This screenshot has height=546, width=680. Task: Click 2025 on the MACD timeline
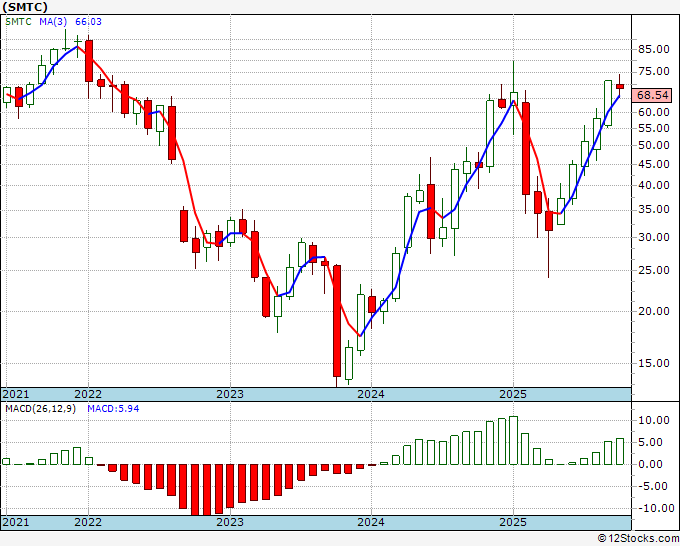513,522
